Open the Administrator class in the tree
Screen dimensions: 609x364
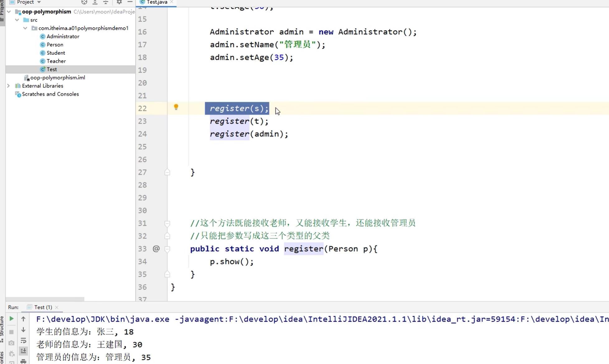click(63, 36)
